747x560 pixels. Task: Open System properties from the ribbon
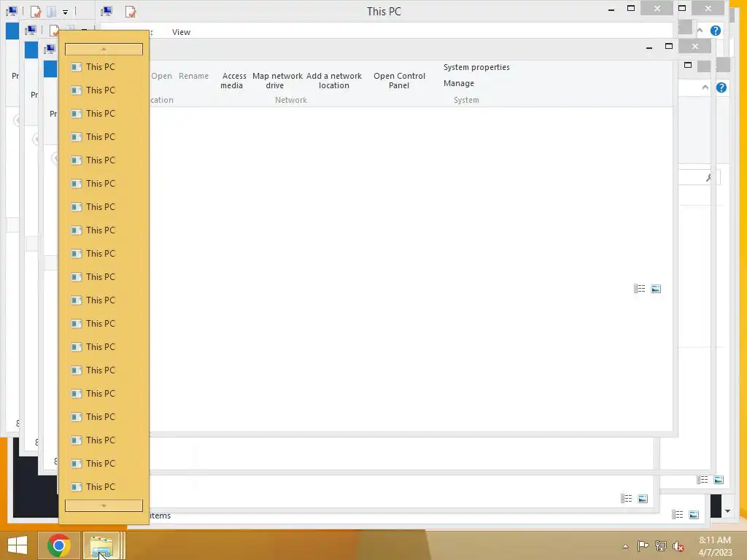pos(476,67)
